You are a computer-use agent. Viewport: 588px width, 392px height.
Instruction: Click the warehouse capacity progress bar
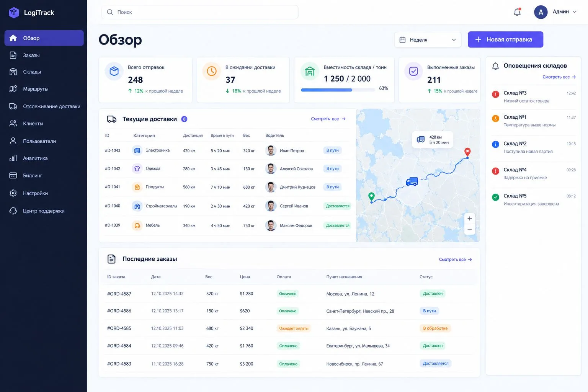(x=338, y=90)
